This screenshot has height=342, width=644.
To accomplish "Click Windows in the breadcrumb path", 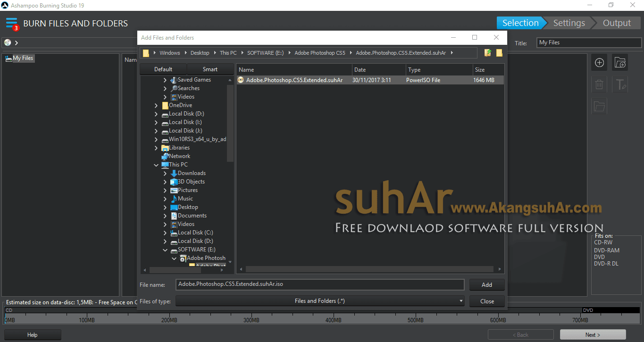I will (170, 53).
